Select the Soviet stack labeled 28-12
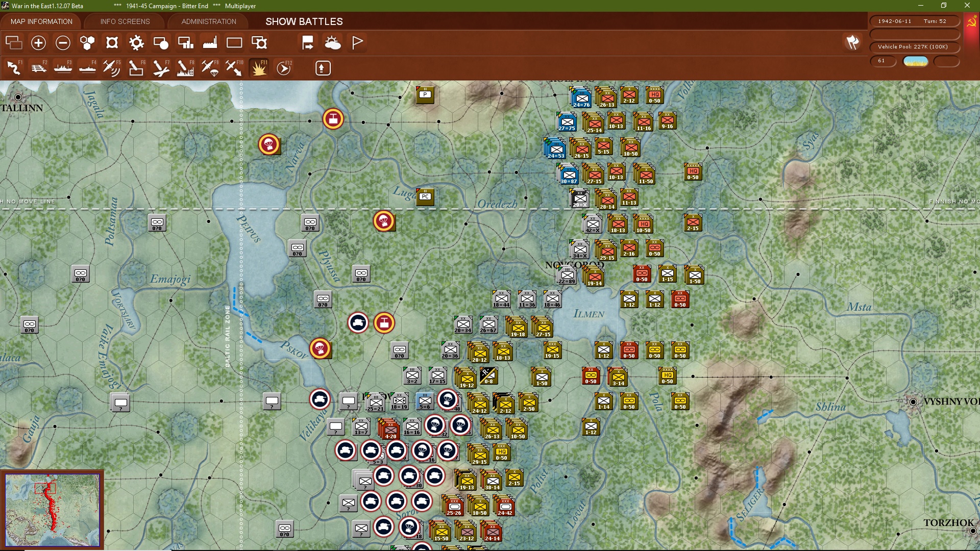 coord(479,352)
